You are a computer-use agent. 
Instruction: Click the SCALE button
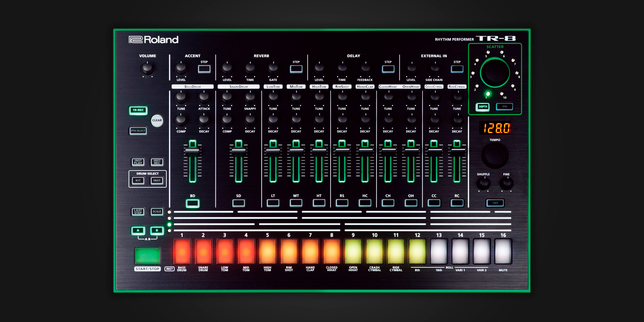point(157,211)
